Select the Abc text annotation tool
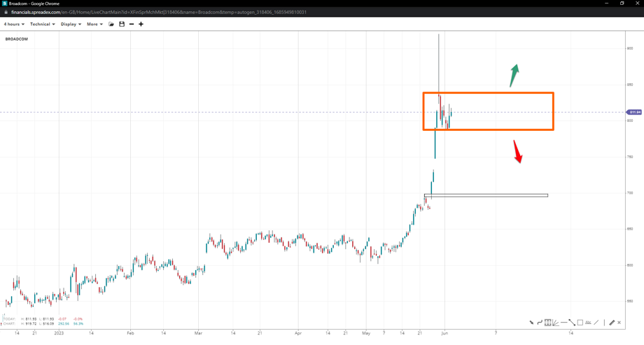This screenshot has height=345, width=644. [588, 323]
